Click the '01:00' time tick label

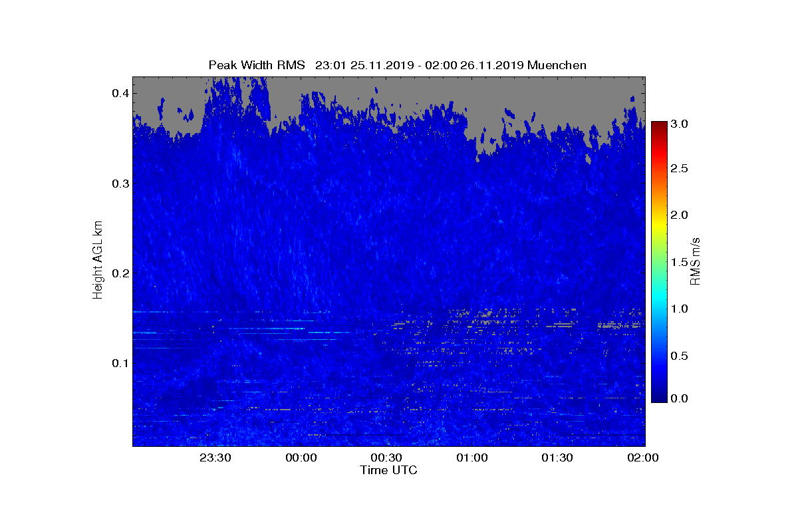[472, 458]
